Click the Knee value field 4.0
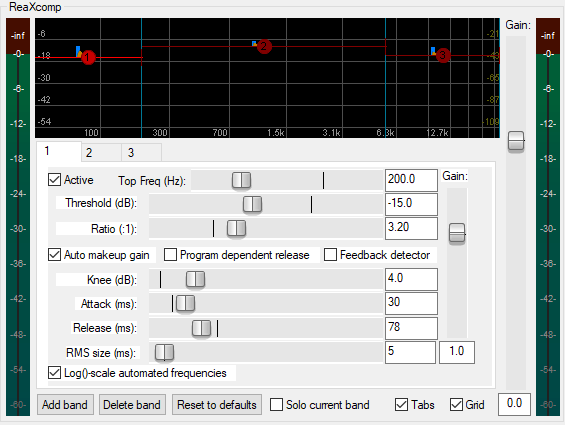Viewport: 565px width, 425px height. 411,279
